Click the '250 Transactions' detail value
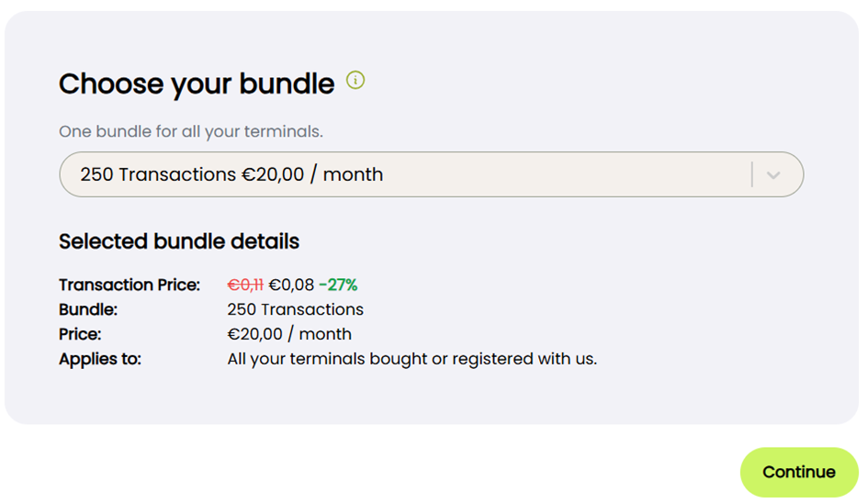Viewport: 868px width, 503px height. (295, 309)
